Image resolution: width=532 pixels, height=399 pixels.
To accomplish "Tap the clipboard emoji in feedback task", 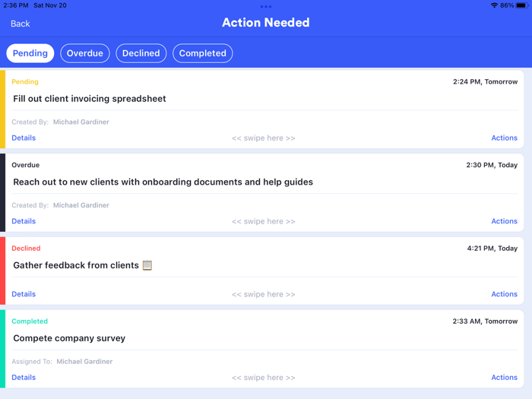I will pyautogui.click(x=147, y=265).
